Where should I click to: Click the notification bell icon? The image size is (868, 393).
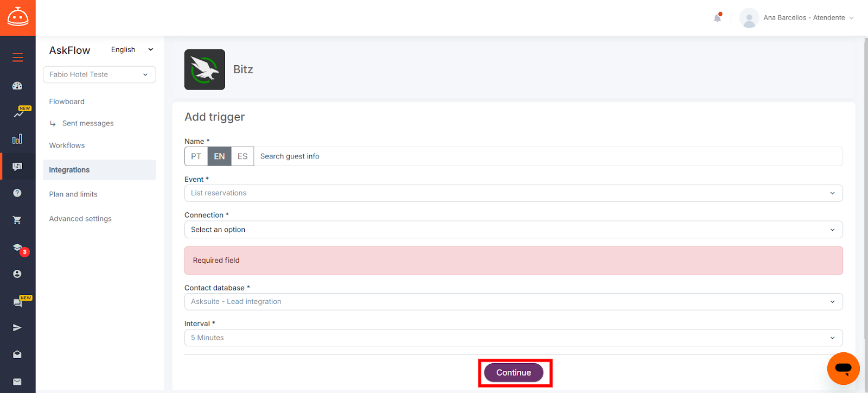(717, 18)
